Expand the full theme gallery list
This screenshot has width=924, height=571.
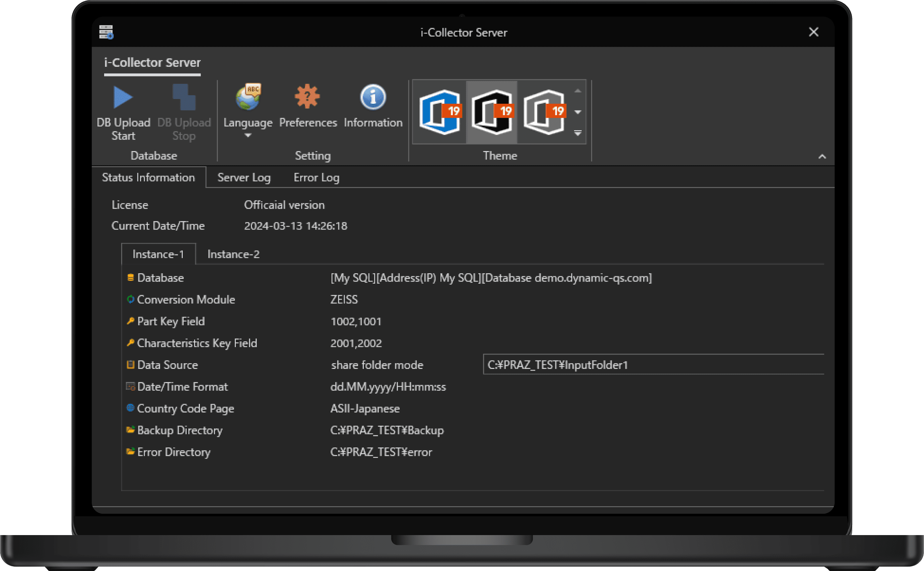pos(578,133)
